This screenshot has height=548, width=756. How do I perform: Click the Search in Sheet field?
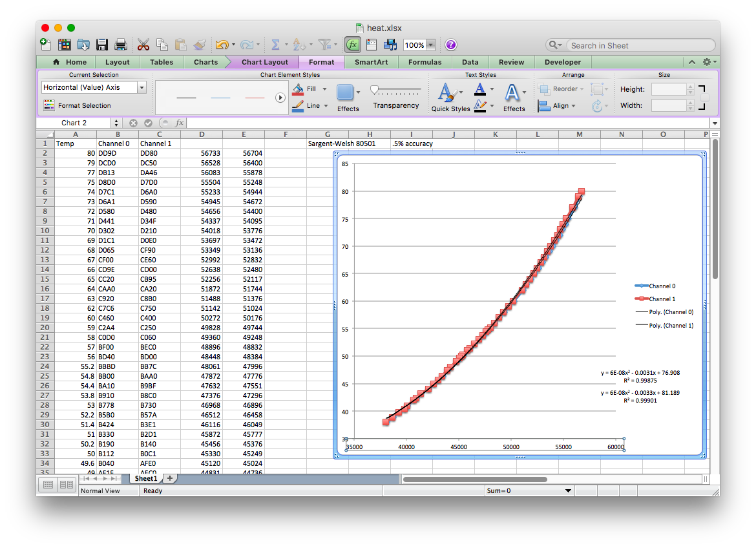click(640, 45)
